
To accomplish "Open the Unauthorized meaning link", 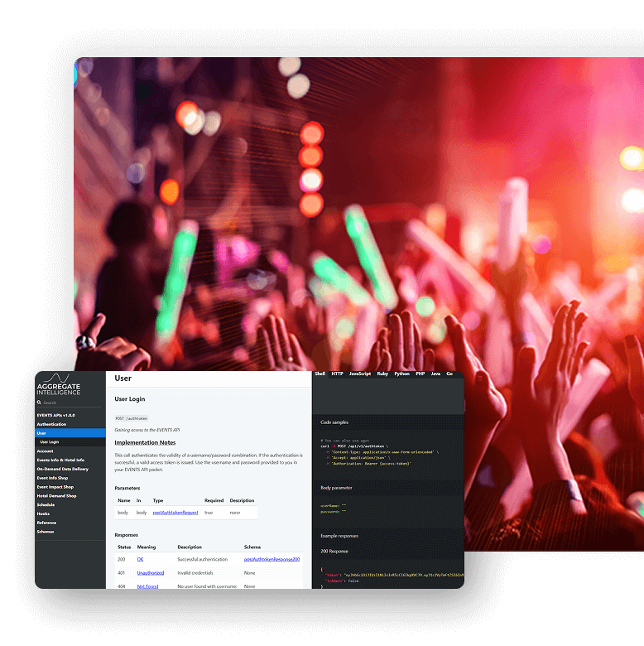I will pyautogui.click(x=151, y=573).
